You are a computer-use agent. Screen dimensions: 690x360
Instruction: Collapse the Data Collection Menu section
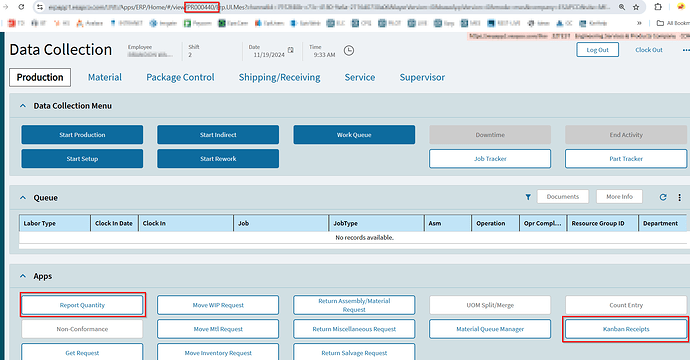(x=23, y=106)
